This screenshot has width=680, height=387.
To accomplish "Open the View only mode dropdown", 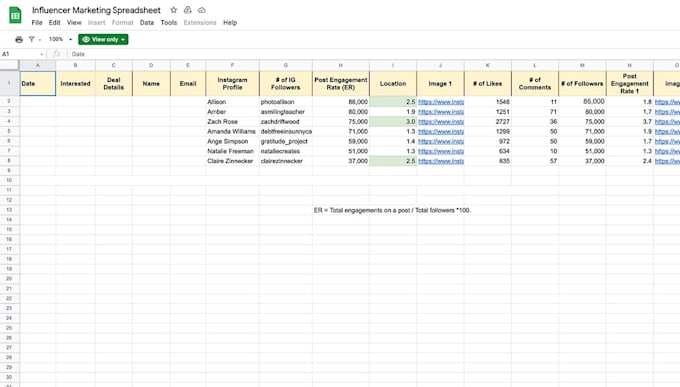I will [103, 39].
